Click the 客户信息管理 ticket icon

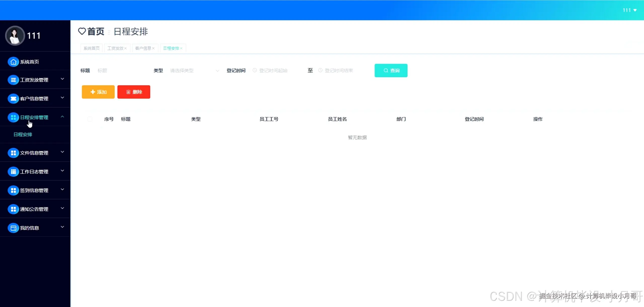pos(13,99)
